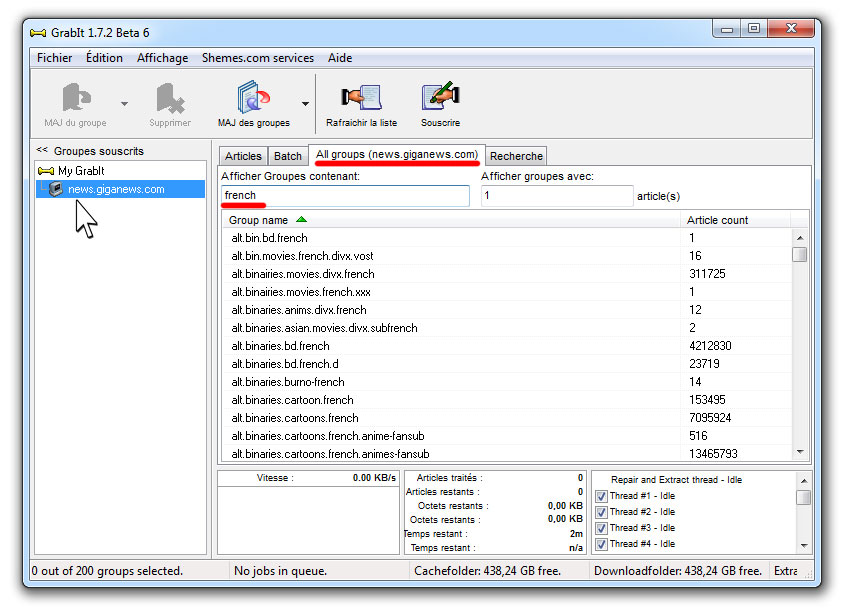The width and height of the screenshot is (842, 608).
Task: Toggle the Thread #4 checkbox
Action: 601,544
